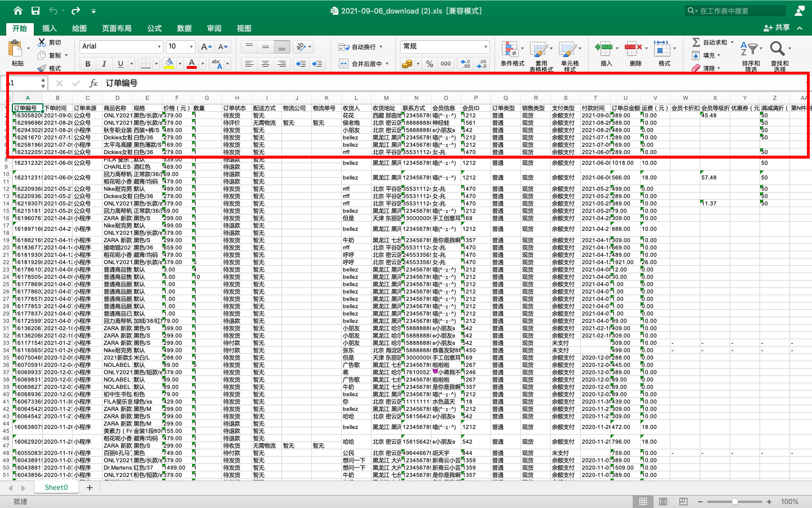Switch to normal view in the status bar
This screenshot has height=508, width=812.
tap(643, 502)
